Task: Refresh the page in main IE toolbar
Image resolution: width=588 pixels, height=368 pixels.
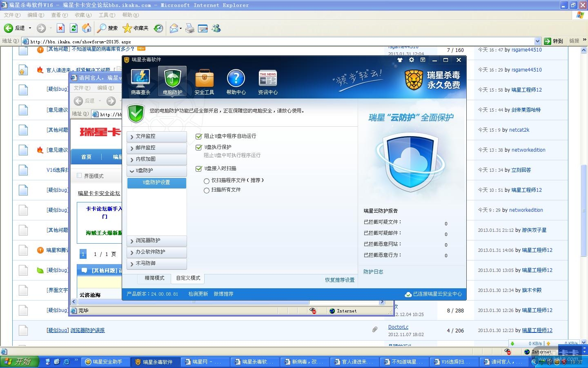Action: pos(73,28)
